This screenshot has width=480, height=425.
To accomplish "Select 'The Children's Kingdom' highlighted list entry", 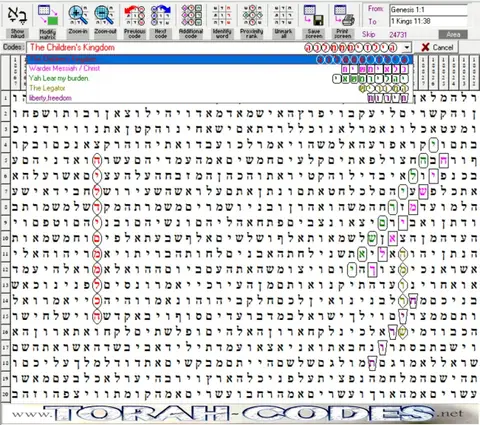I will point(219,59).
